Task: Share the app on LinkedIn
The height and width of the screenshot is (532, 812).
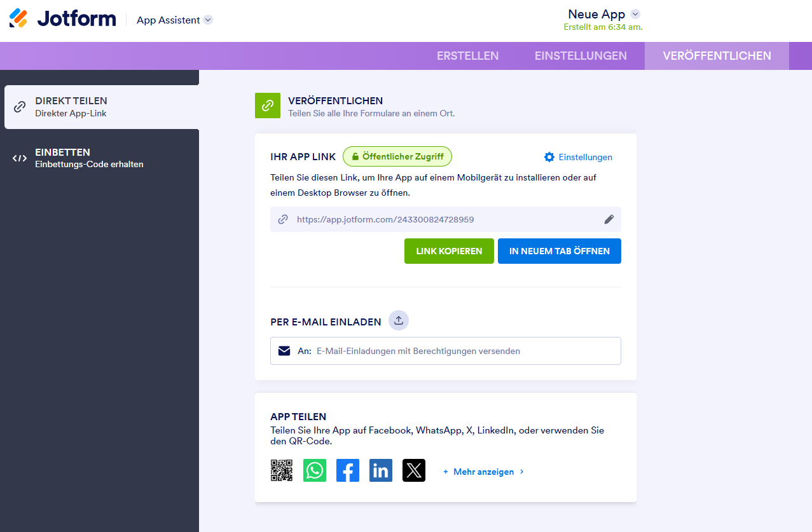Action: click(381, 470)
